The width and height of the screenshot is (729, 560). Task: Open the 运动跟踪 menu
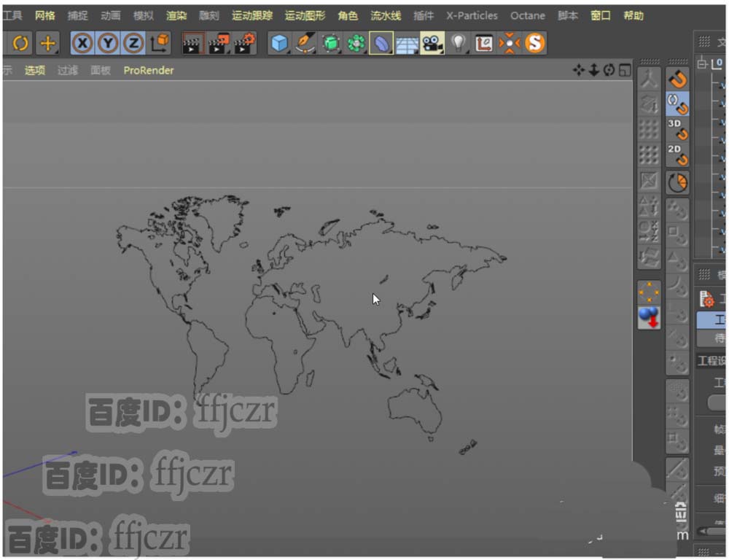(x=252, y=15)
